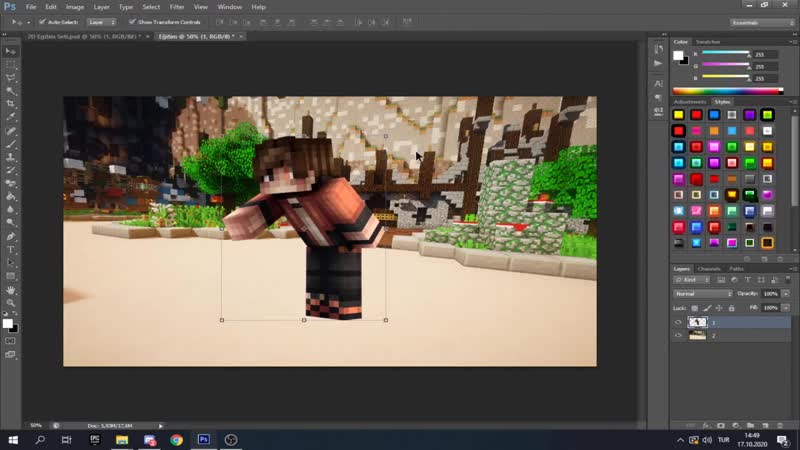This screenshot has height=450, width=800.
Task: Click the layer style fx icon
Action: tap(707, 426)
